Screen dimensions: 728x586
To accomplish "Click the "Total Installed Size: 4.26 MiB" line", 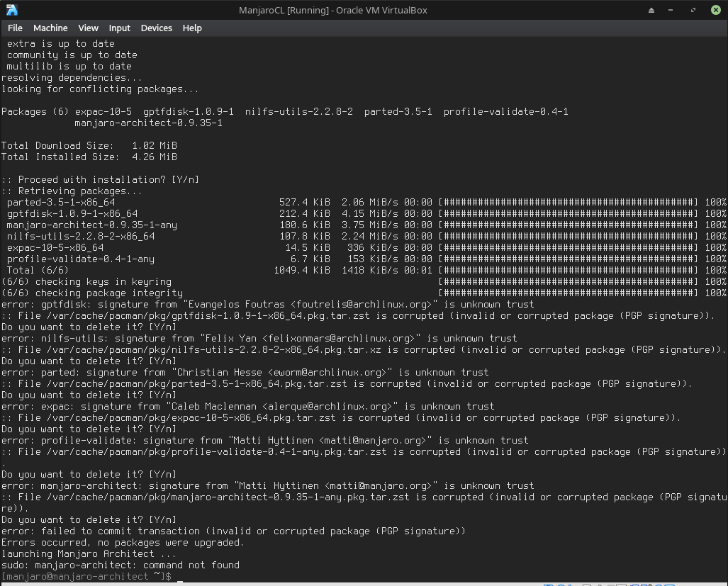I will tap(89, 157).
